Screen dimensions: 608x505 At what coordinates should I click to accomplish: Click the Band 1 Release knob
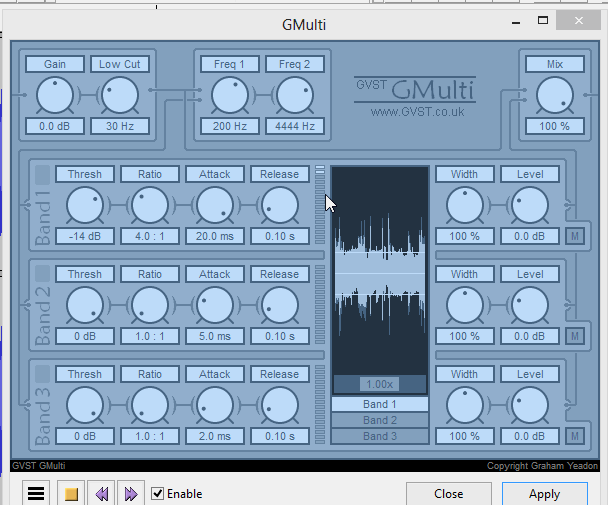280,205
